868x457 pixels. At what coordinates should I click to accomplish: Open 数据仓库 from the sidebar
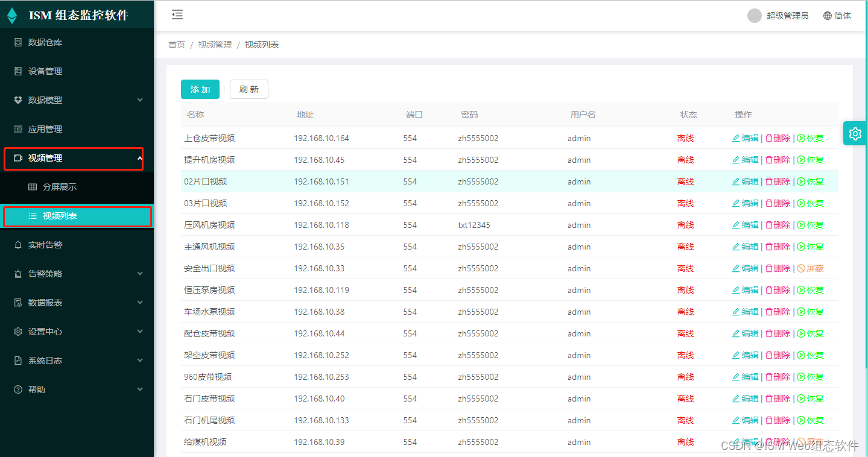pyautogui.click(x=39, y=42)
